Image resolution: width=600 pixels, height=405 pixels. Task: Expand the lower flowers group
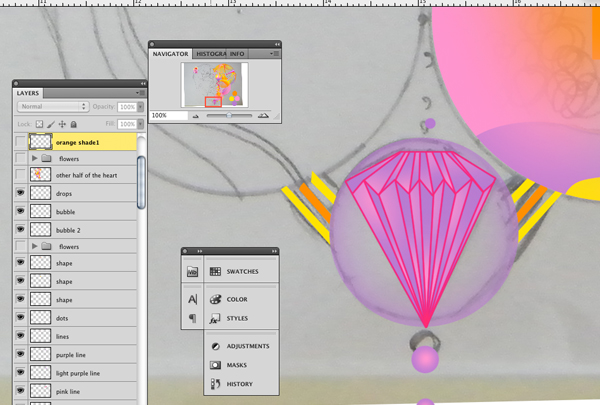click(34, 246)
